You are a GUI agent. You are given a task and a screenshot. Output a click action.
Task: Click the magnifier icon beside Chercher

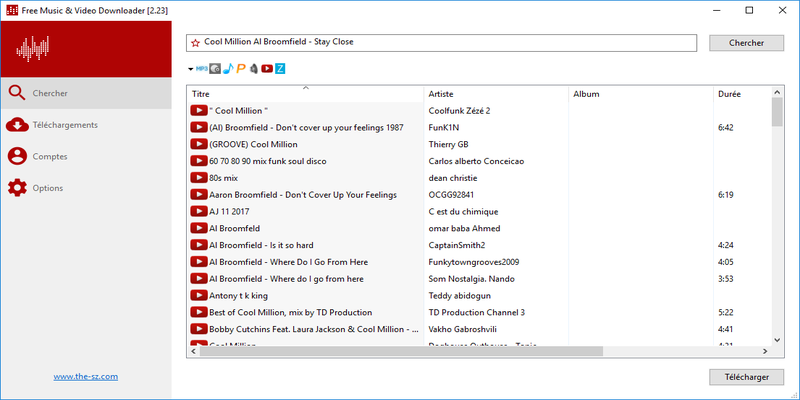(x=17, y=93)
